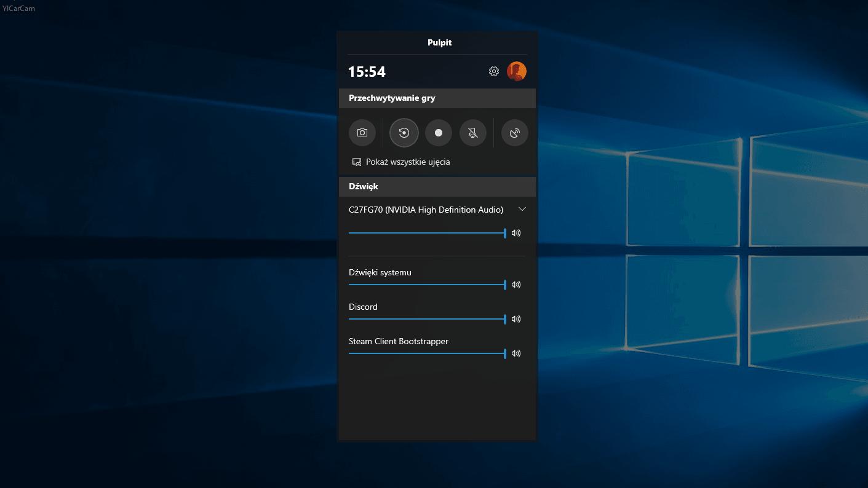868x488 pixels.
Task: Expand the C27FG70 audio device dropdown
Action: click(x=522, y=210)
